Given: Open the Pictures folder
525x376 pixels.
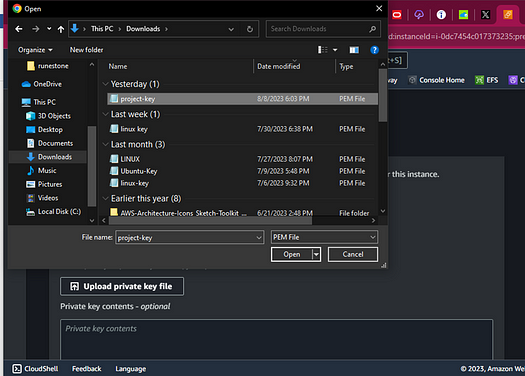Looking at the screenshot, I should coord(45,184).
